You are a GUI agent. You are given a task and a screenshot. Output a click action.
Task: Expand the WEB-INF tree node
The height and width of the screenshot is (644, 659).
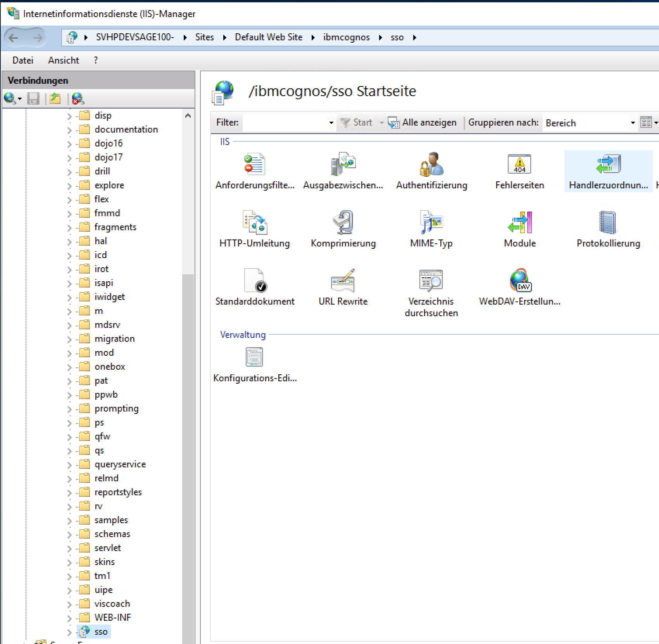tap(69, 618)
